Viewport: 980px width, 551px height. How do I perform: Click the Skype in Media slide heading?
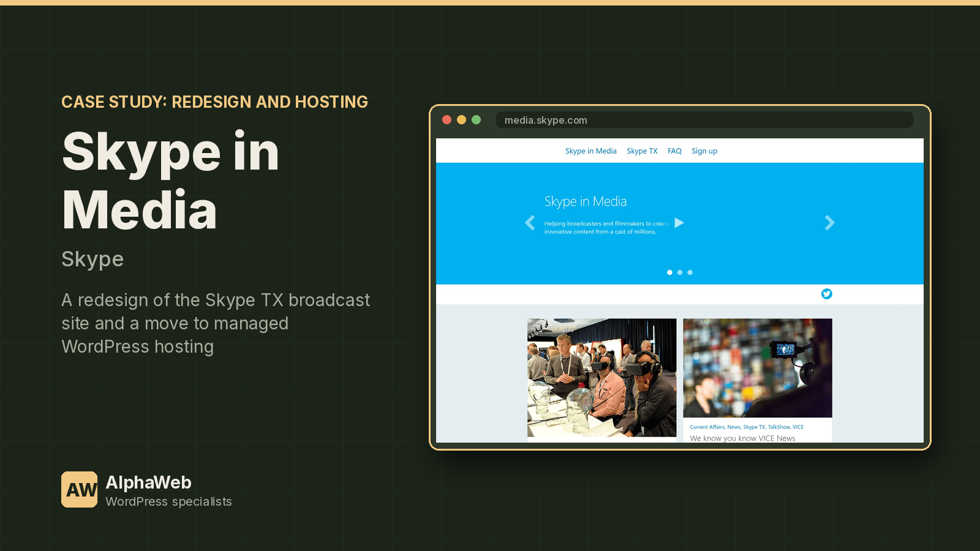[586, 201]
